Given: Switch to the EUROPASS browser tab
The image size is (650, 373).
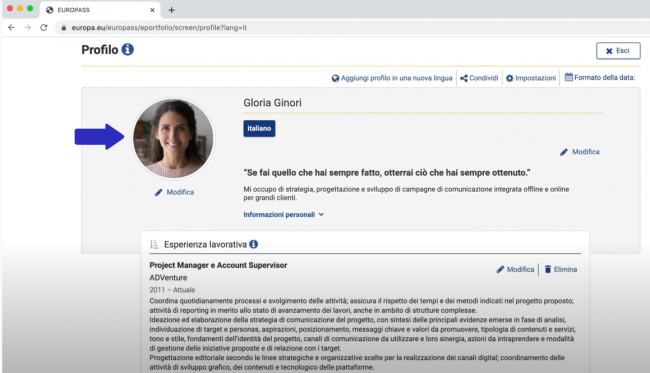Looking at the screenshot, I should click(x=100, y=10).
